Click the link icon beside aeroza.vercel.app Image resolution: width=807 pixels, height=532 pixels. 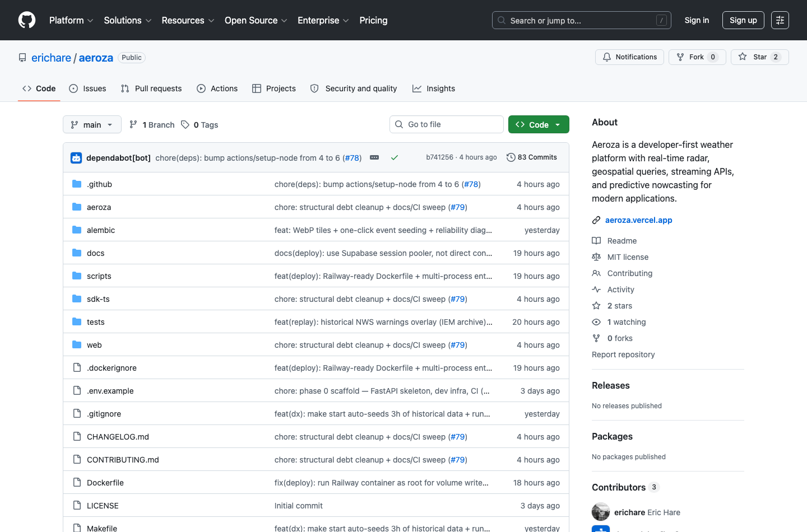pos(596,220)
